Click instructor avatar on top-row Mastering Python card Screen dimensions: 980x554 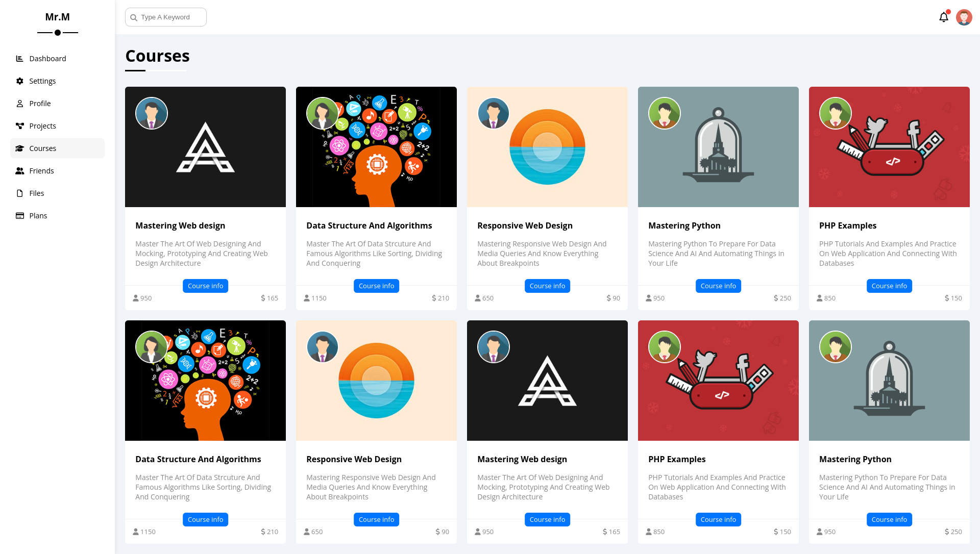click(x=664, y=113)
